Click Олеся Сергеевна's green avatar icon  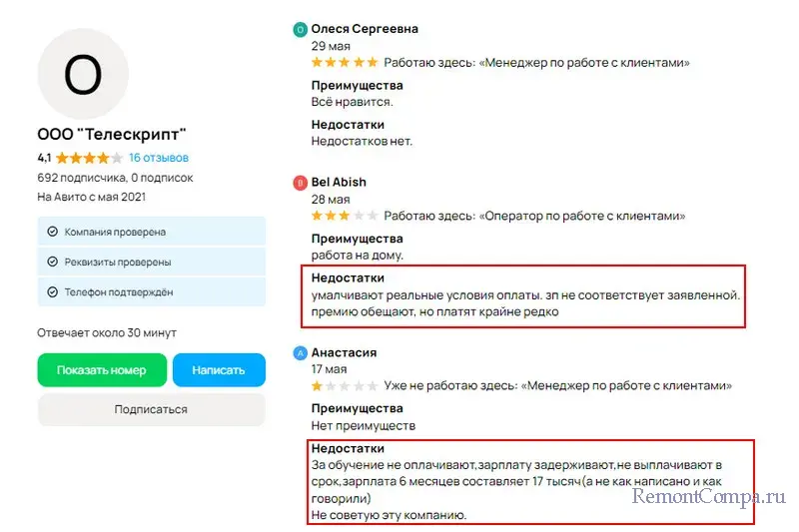coord(300,30)
